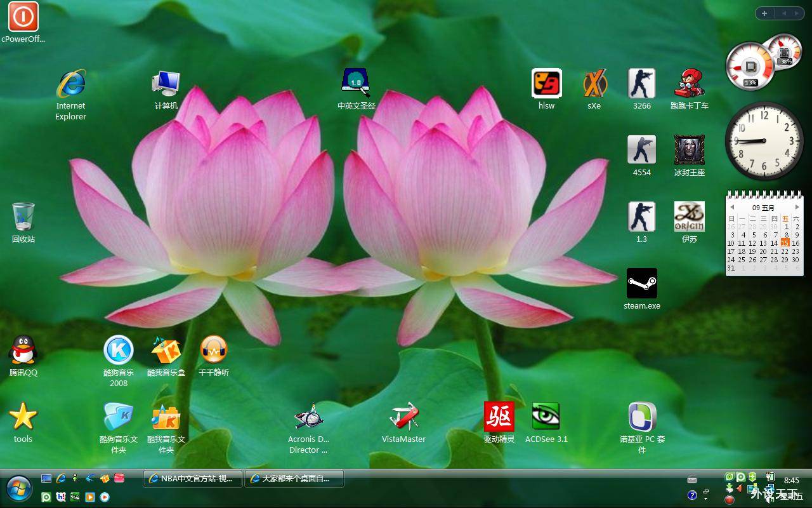Go to previous sidebar gadget page
Image resolution: width=812 pixels, height=508 pixels.
coord(783,13)
